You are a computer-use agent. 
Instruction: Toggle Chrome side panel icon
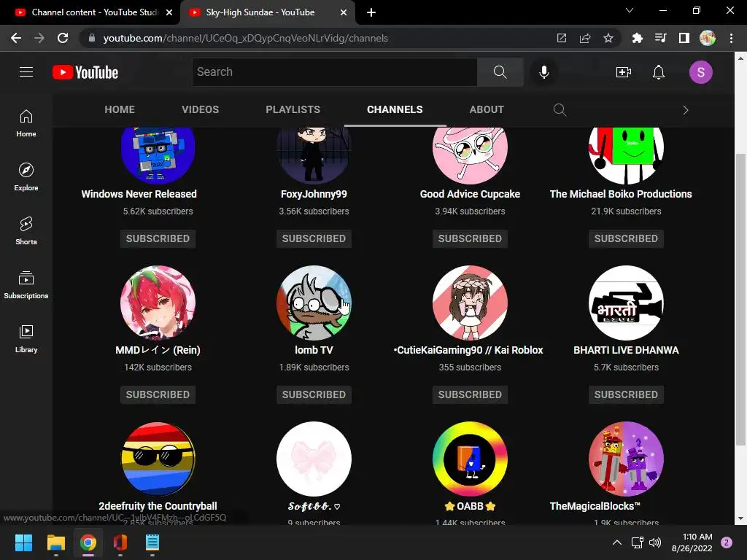click(x=684, y=38)
